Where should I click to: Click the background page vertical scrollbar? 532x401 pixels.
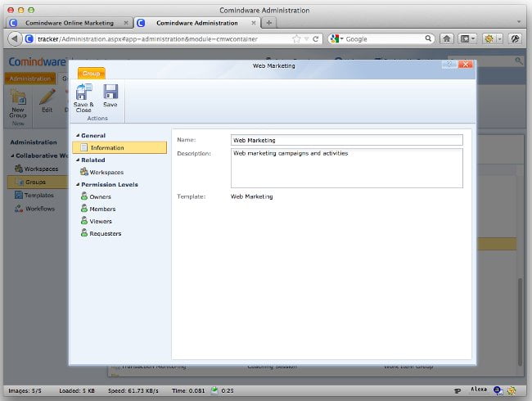pos(520,322)
